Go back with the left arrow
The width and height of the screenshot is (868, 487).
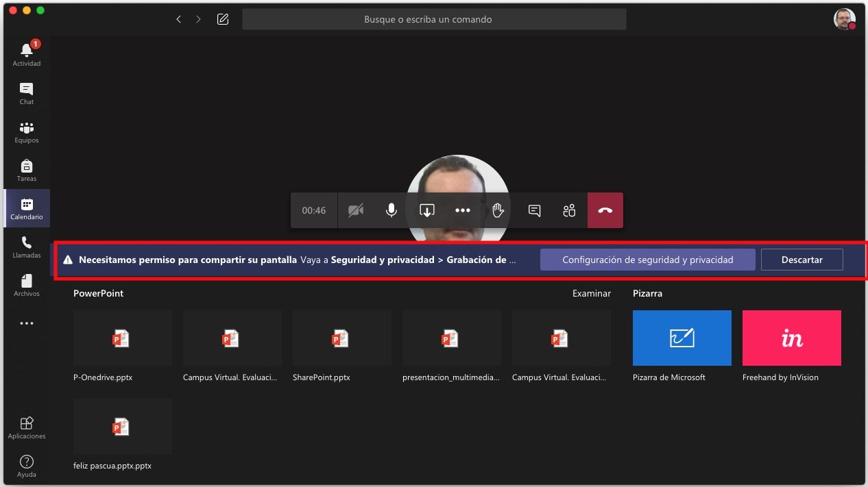pos(179,19)
